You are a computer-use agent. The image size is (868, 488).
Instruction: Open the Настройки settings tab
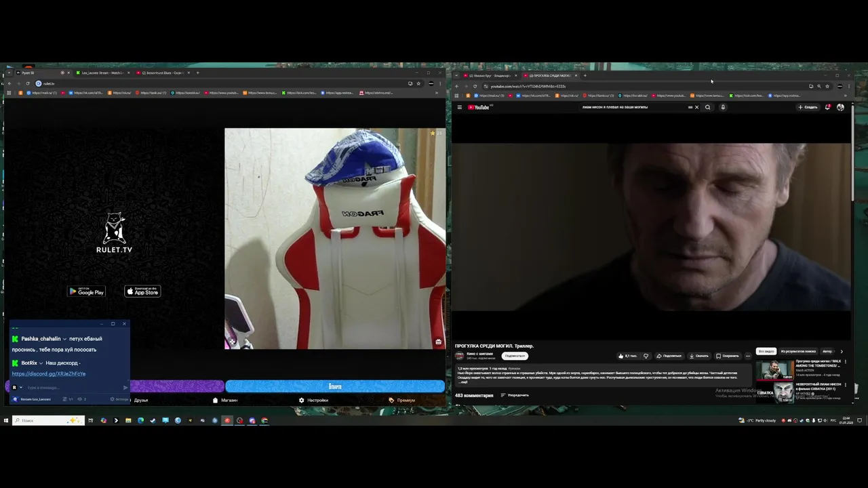coord(313,400)
